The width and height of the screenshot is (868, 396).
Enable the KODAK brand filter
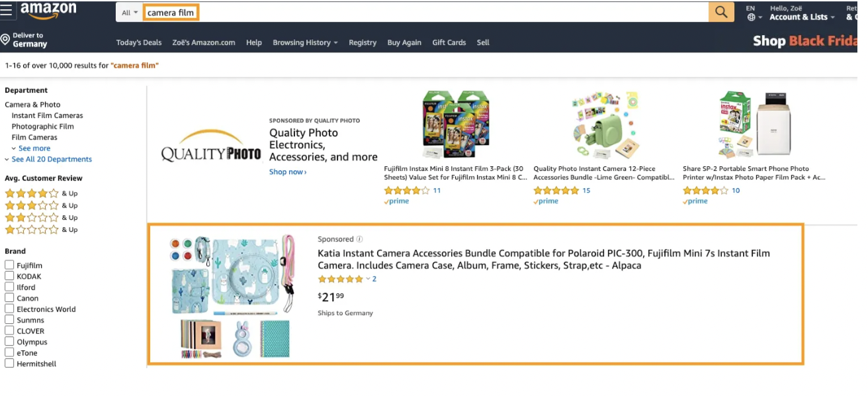[9, 276]
